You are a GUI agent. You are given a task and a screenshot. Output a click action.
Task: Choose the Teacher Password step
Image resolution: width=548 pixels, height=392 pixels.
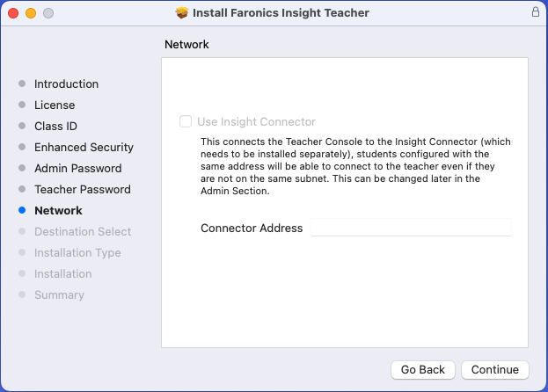pos(82,190)
